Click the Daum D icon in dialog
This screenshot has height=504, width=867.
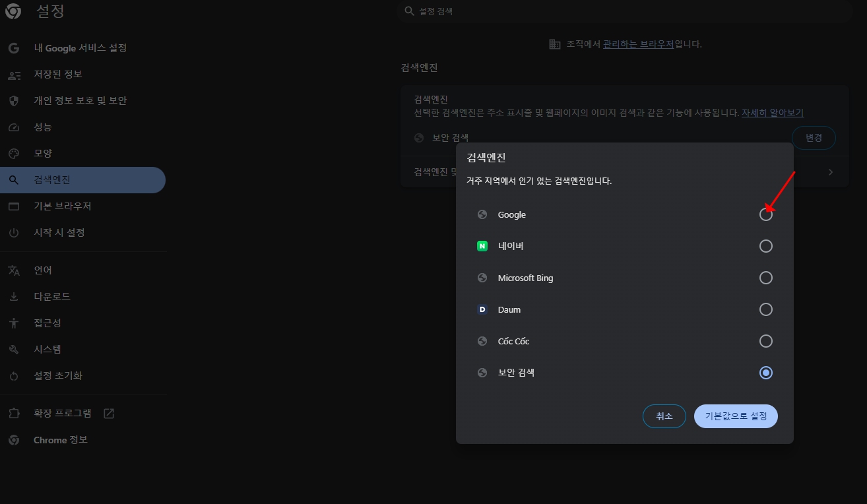[x=482, y=309]
